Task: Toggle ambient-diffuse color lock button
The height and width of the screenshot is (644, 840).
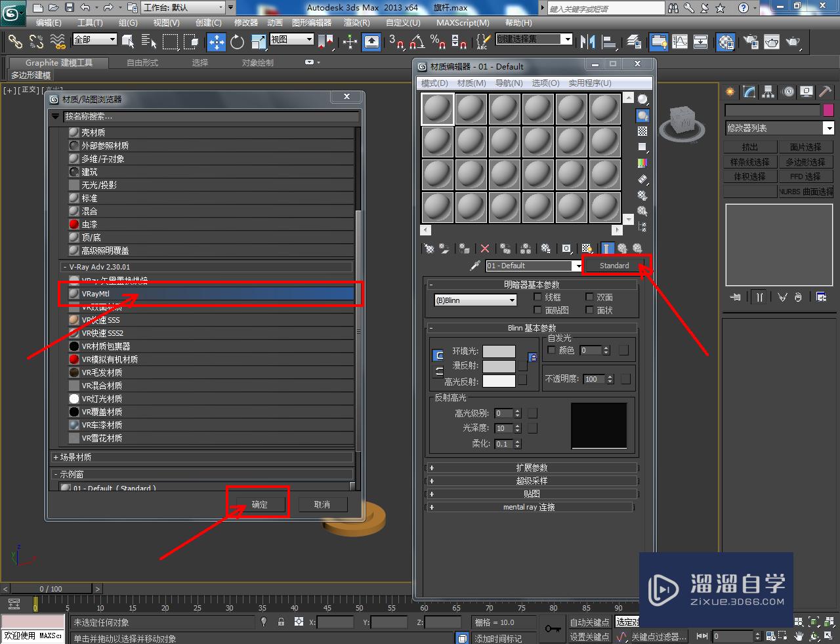Action: tap(533, 357)
